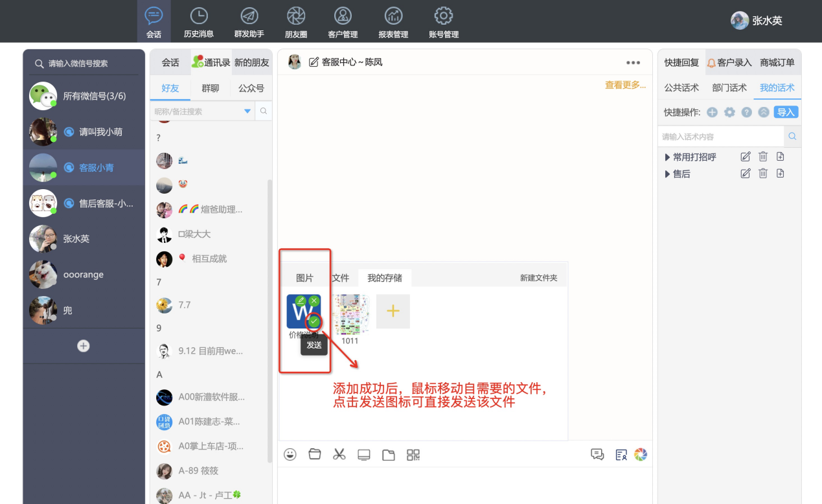Open 群发助手 mass-send assistant
822x504 pixels.
coord(249,21)
